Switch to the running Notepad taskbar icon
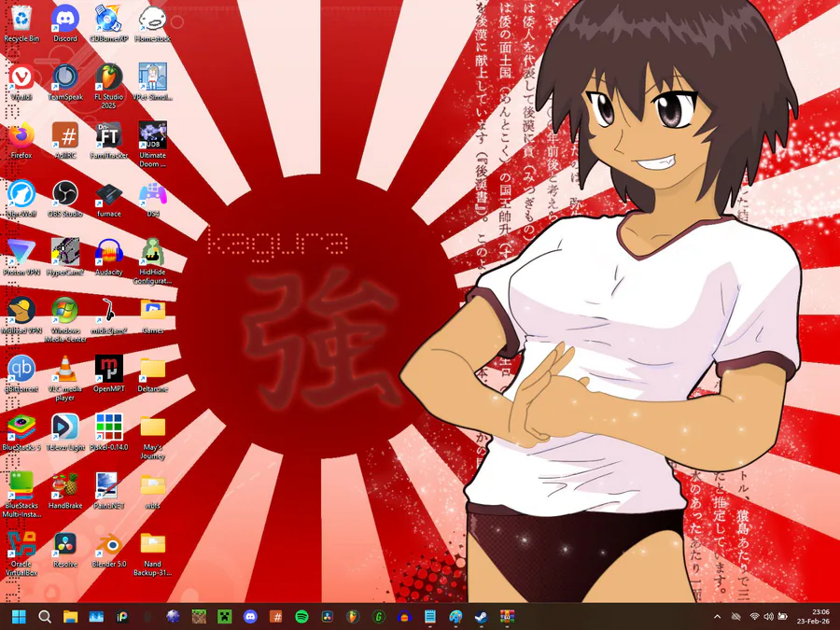The height and width of the screenshot is (630, 840). (x=430, y=617)
